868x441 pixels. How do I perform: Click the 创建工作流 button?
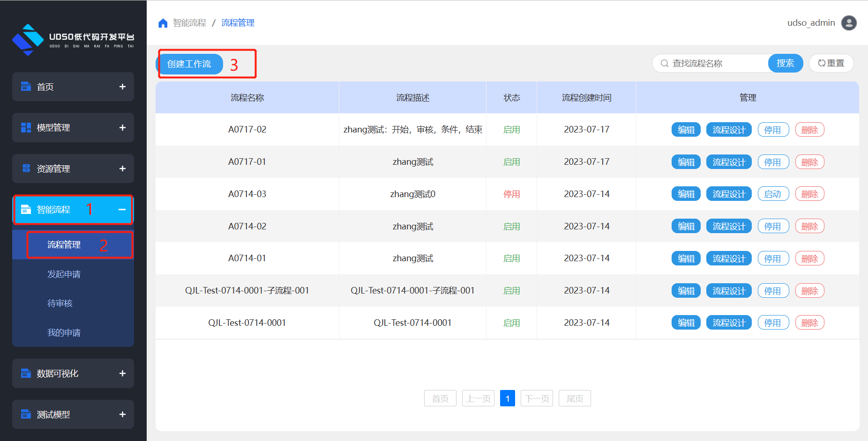pos(189,64)
